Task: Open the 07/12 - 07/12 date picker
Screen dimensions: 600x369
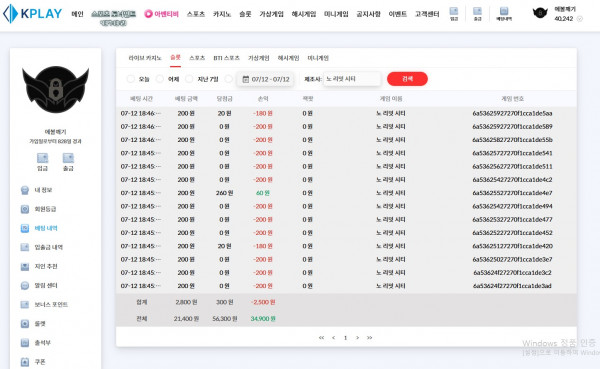Action: coord(266,79)
